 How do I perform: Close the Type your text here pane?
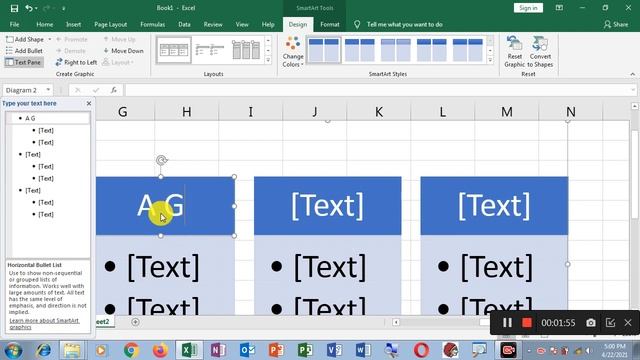click(x=89, y=104)
